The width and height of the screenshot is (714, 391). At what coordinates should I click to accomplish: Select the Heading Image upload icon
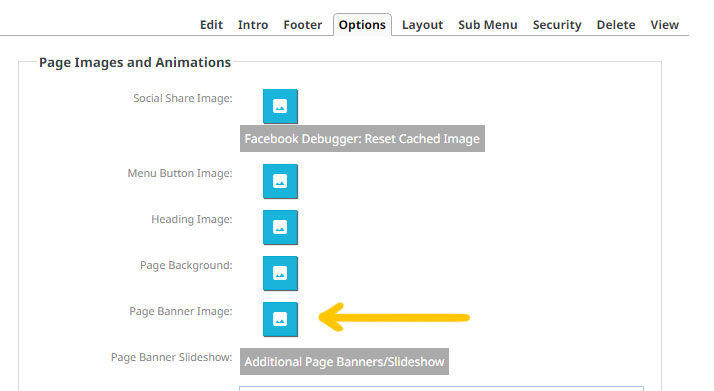280,228
